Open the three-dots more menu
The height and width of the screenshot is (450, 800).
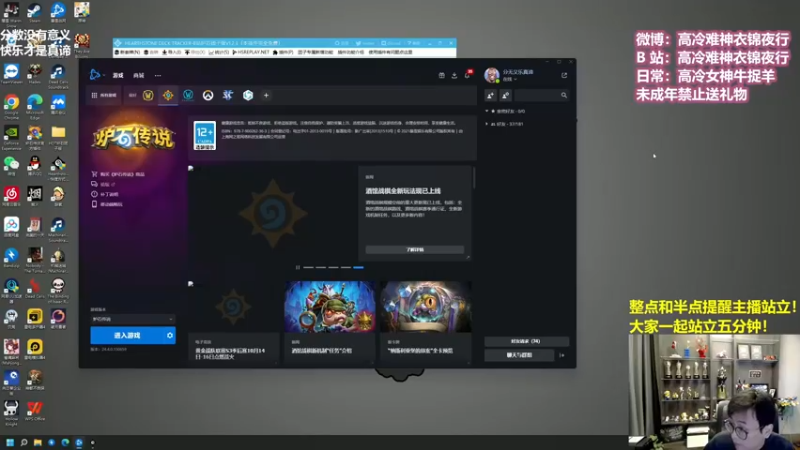[158, 76]
